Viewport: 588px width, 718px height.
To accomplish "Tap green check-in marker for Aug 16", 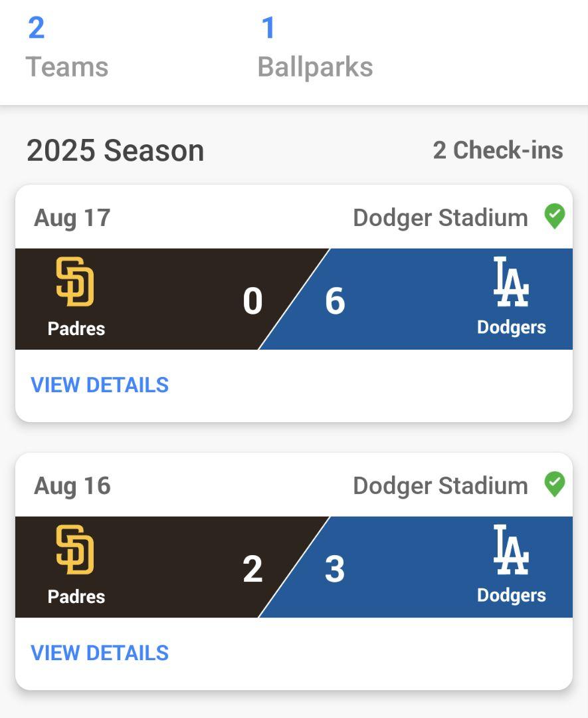I will (555, 485).
